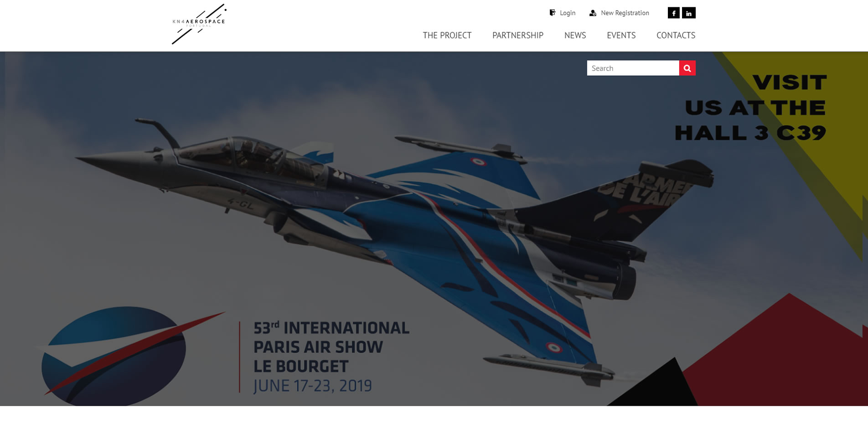Click the KN4 Aerospace logo
Viewport: 868px width, 440px height.
pos(199,24)
